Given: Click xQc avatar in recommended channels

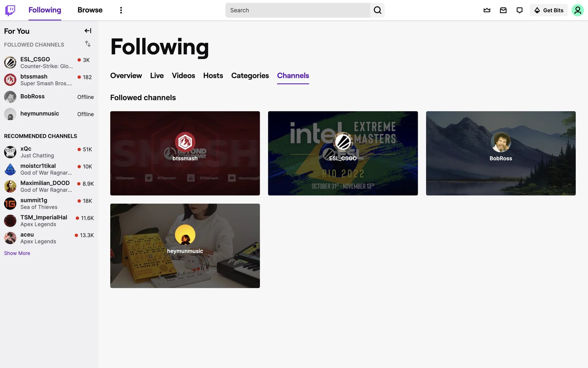Looking at the screenshot, I should tap(10, 152).
